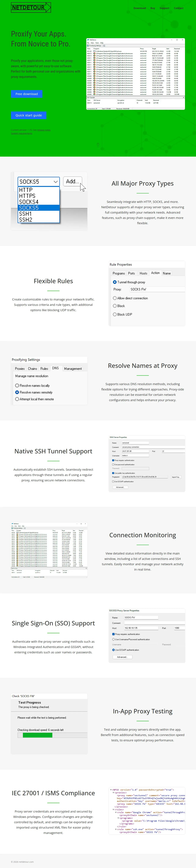This screenshot has height=868, width=196.
Task: Switch to Rules tab in Proxifying Settings
Action: 44,369
